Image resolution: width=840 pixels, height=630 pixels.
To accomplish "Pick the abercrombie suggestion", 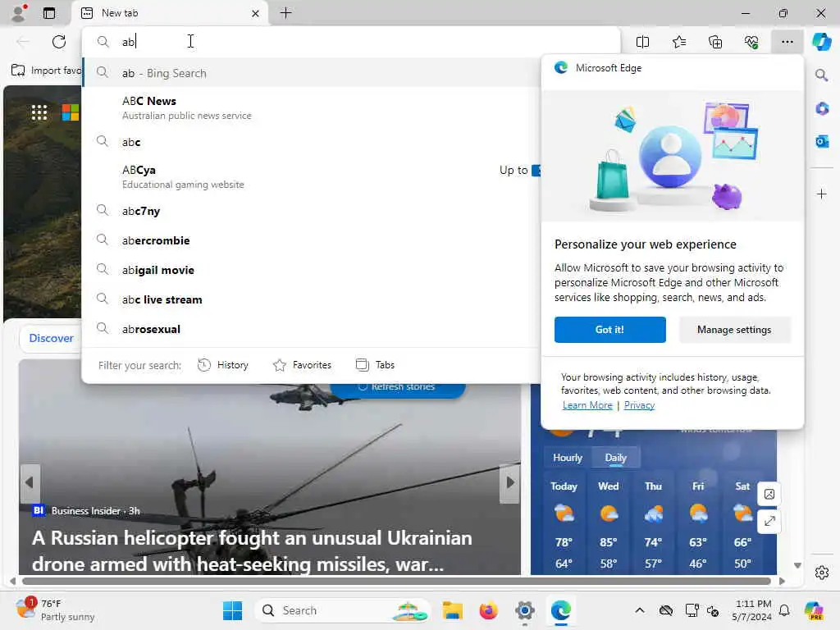I will pyautogui.click(x=312, y=240).
